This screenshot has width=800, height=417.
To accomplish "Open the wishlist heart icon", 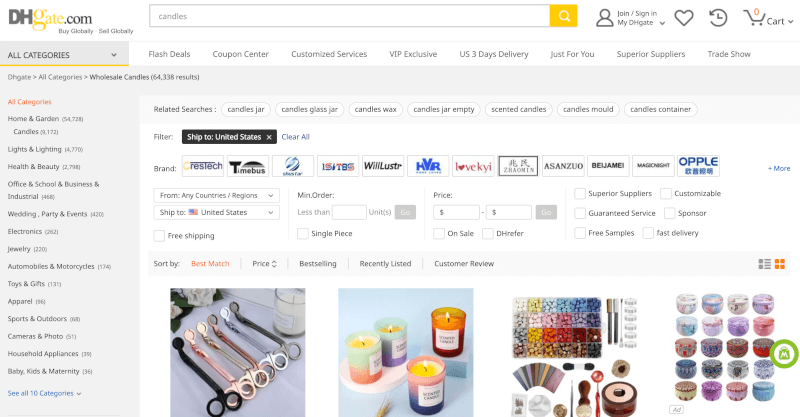I will click(684, 17).
